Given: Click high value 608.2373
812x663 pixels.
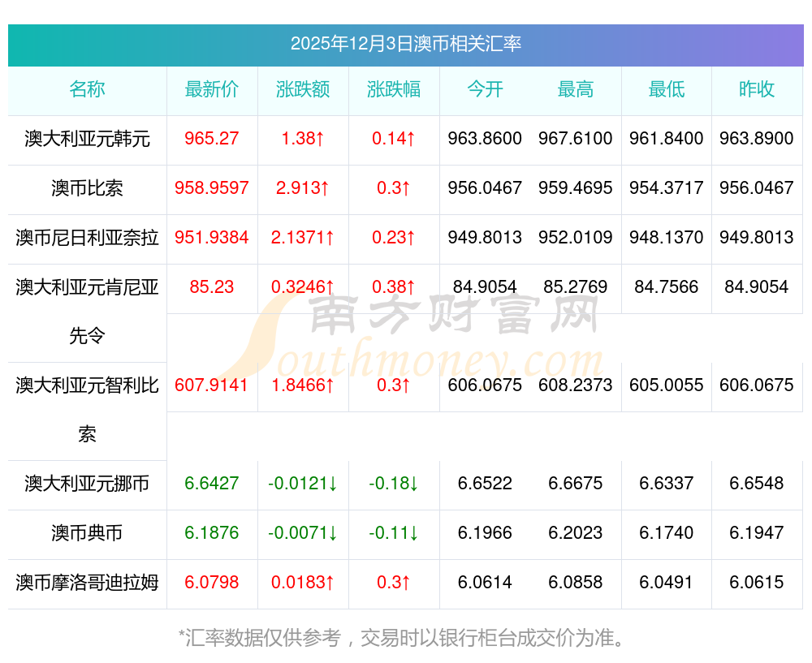Looking at the screenshot, I should [576, 385].
